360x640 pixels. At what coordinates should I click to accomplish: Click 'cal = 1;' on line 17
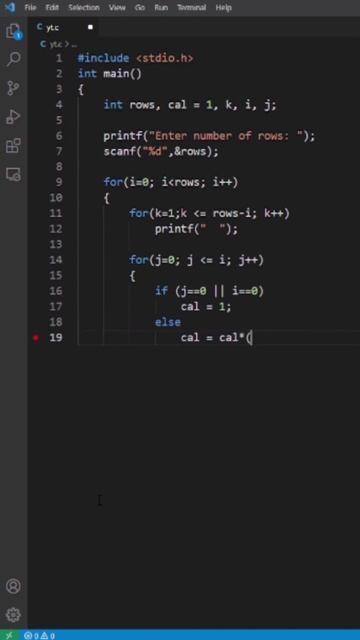tap(206, 306)
